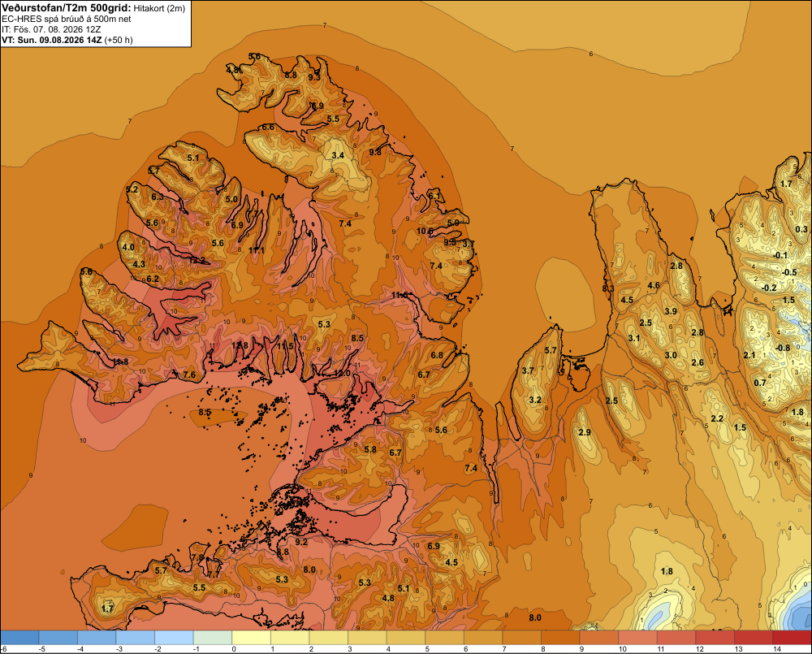Click the 11.1 temperature value label
The height and width of the screenshot is (654, 812).
257,250
